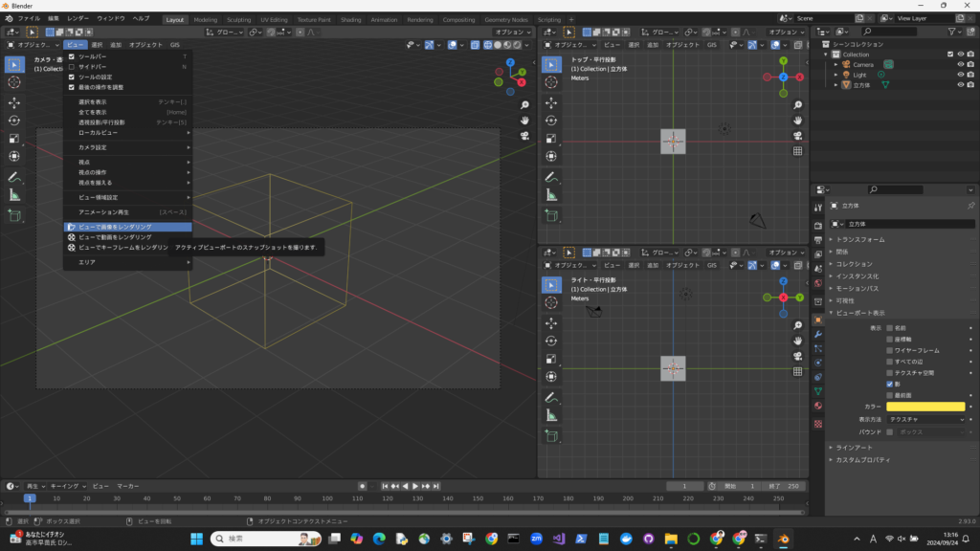Screen dimensions: 980x551
Task: Select the Move tool in the left toolbar
Action: 14,101
